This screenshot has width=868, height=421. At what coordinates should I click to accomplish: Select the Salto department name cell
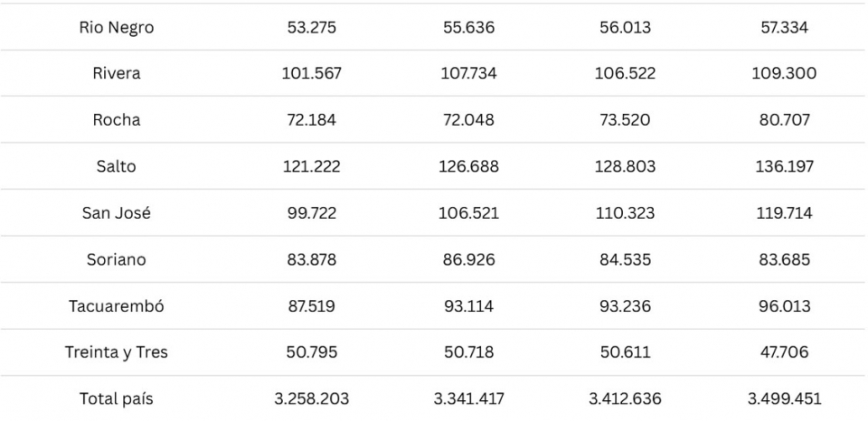point(117,166)
